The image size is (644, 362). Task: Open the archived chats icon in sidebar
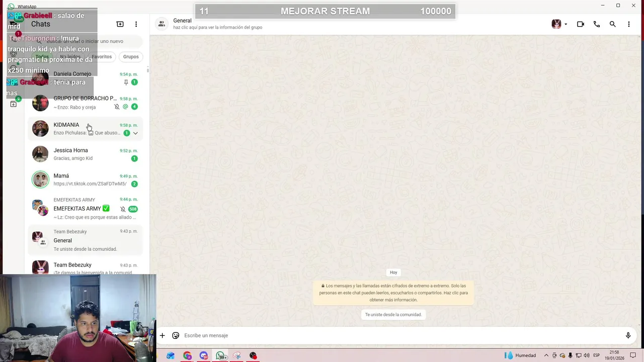point(14,104)
